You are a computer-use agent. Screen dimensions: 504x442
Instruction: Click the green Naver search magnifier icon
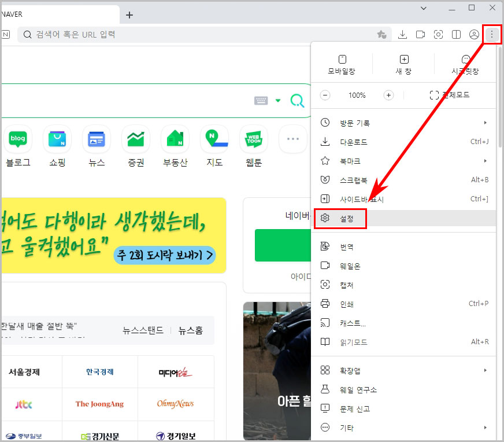point(297,101)
